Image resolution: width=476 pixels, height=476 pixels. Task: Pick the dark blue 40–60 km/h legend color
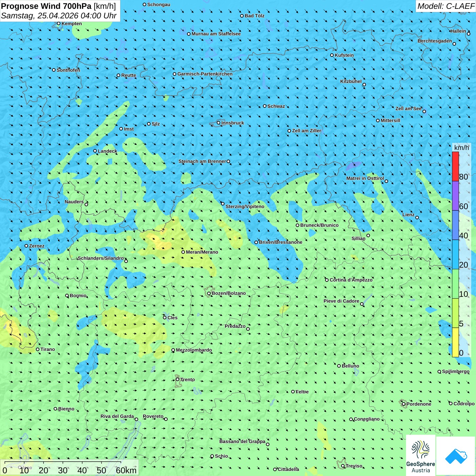[x=455, y=225]
